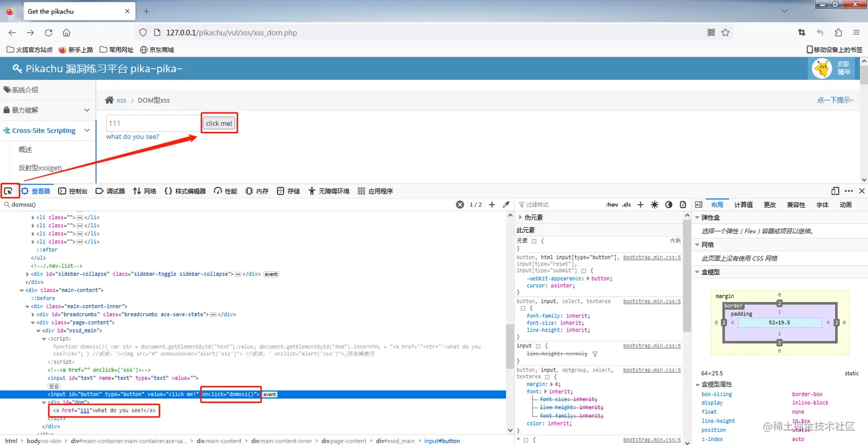868x445 pixels.
Task: Toggle print media simulation (page icon)
Action: pyautogui.click(x=683, y=205)
